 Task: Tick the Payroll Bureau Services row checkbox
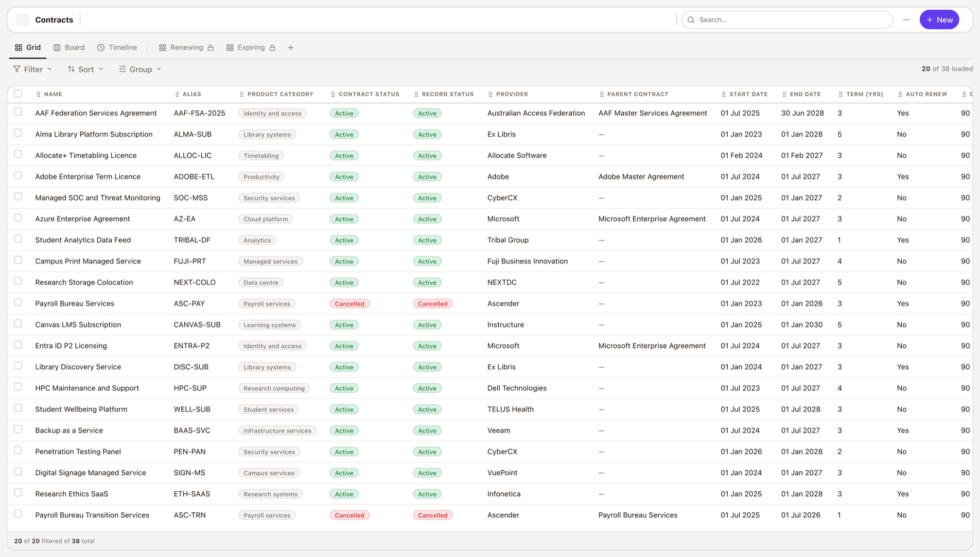pos(18,303)
